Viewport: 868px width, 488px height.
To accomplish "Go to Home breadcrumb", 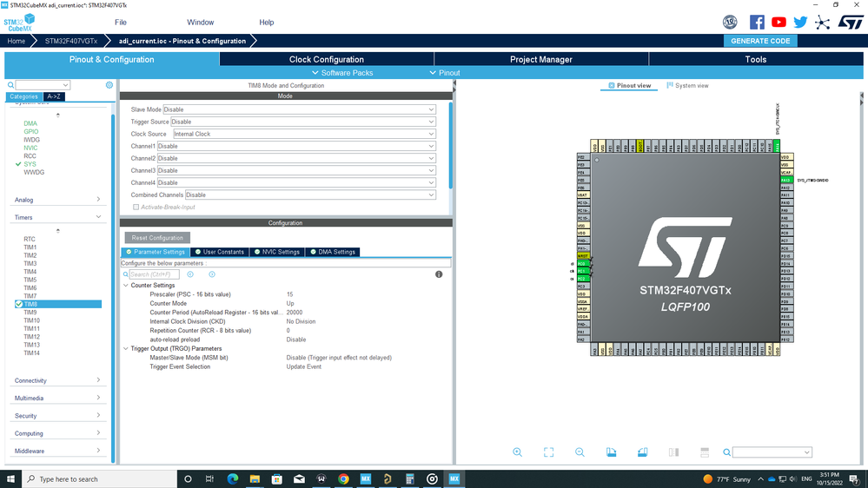I will [16, 41].
